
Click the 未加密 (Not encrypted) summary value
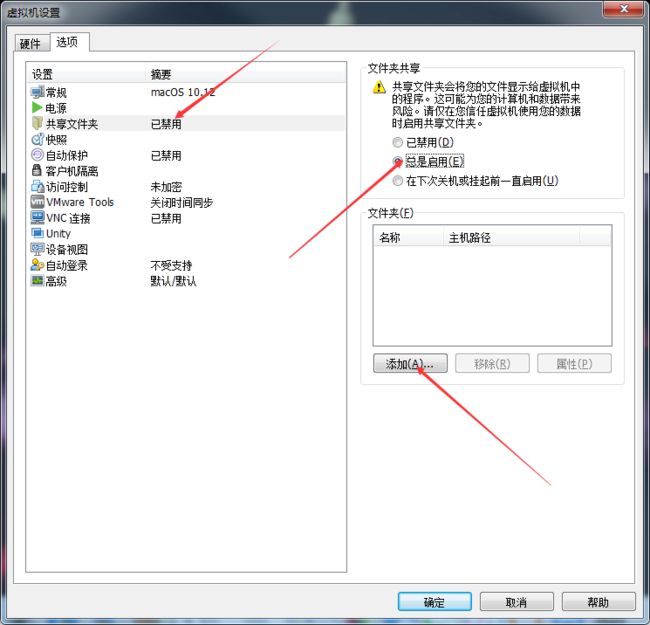click(166, 187)
